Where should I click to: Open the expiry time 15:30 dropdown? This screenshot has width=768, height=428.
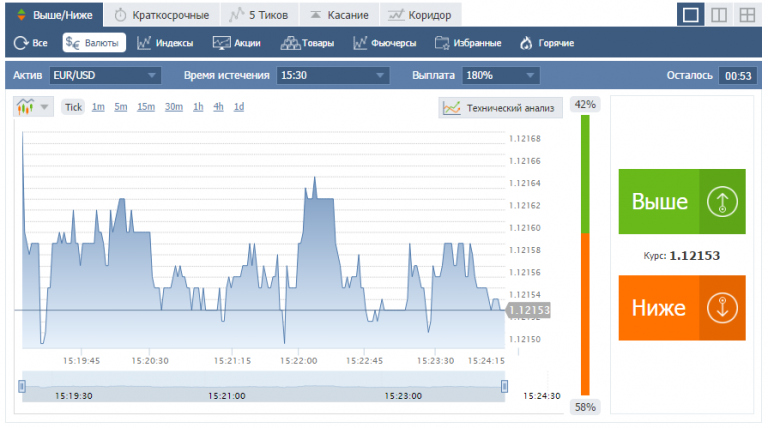333,75
